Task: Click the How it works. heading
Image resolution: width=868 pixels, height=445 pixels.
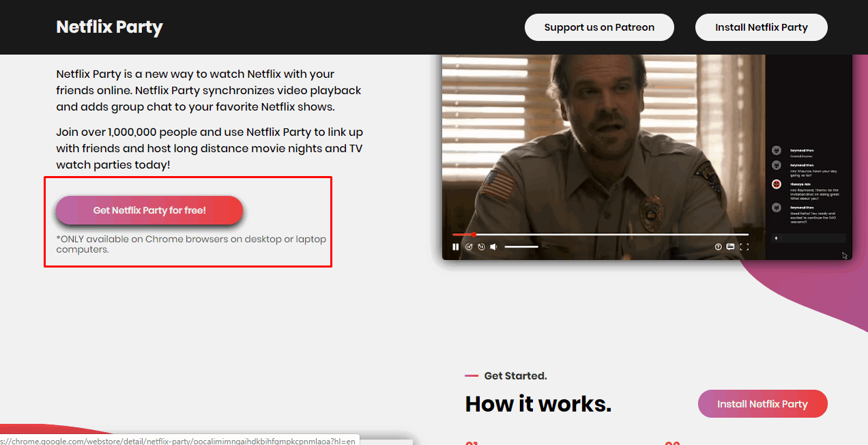Action: click(538, 404)
